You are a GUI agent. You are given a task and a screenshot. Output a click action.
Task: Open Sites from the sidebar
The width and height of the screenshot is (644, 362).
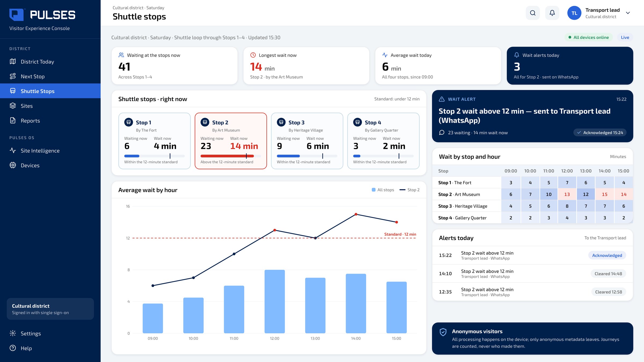pos(50,106)
